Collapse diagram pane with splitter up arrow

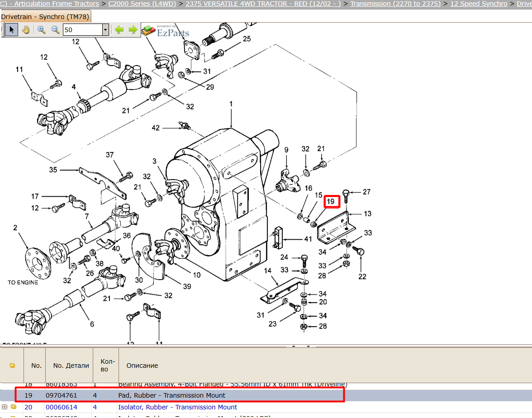click(x=294, y=346)
